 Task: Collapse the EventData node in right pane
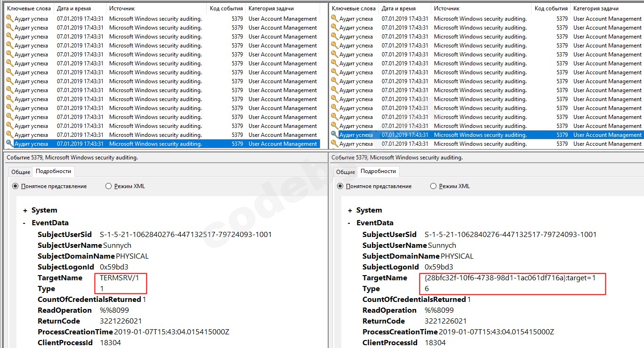(349, 223)
